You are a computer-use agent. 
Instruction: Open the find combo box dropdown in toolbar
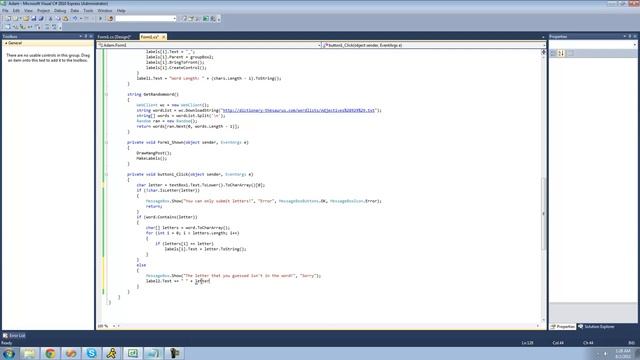tap(174, 19)
